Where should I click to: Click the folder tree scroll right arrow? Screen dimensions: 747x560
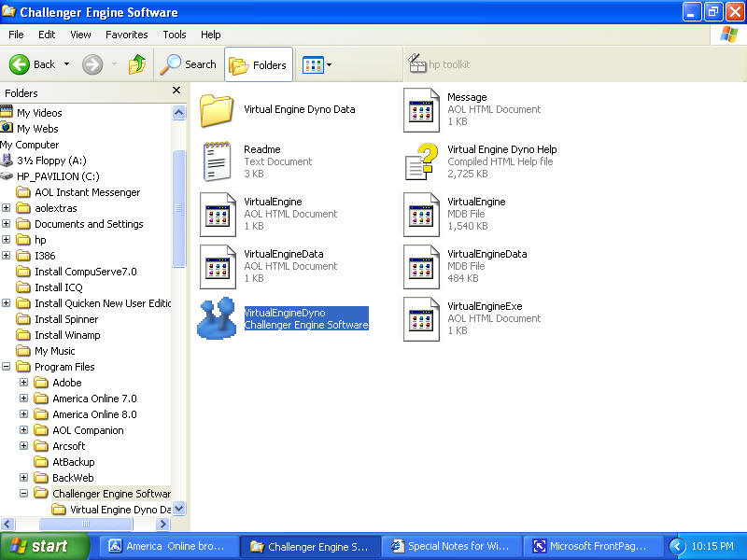[162, 525]
